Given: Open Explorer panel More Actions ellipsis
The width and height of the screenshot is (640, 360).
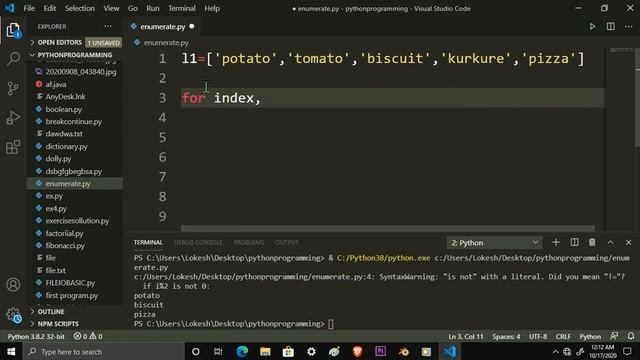Looking at the screenshot, I should pos(108,26).
